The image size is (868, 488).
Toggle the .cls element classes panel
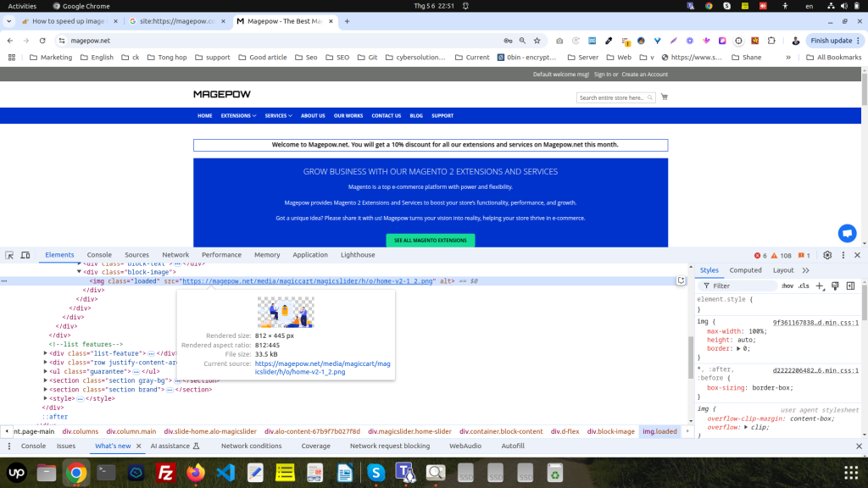[x=804, y=286]
